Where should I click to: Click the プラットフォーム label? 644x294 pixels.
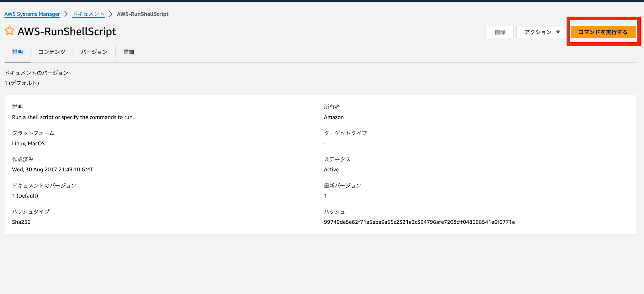[x=33, y=133]
